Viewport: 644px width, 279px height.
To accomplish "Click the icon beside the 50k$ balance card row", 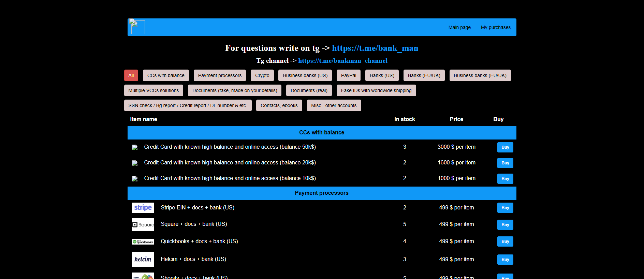I will [x=135, y=147].
